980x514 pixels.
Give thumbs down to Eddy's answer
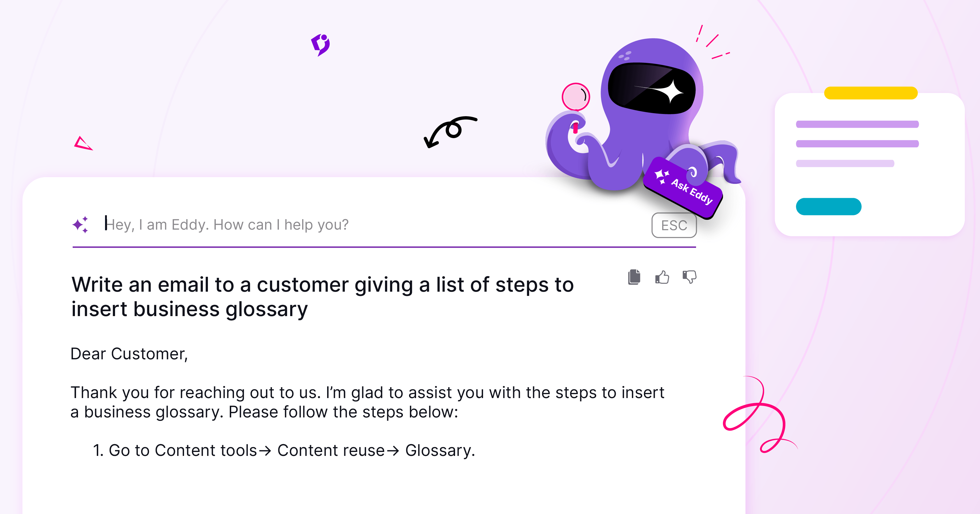pyautogui.click(x=689, y=277)
